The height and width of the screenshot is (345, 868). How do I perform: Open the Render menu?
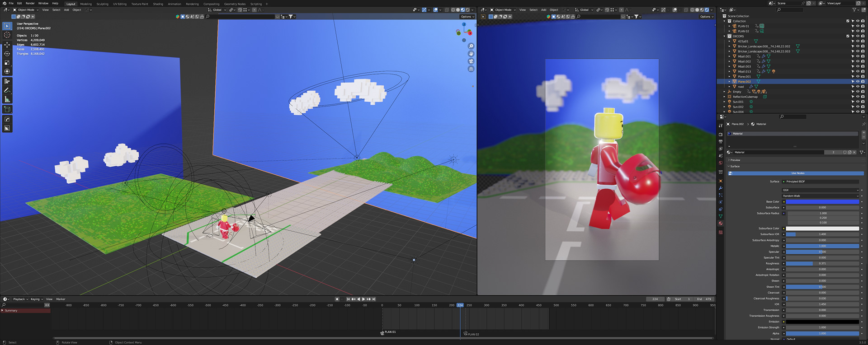pos(30,3)
